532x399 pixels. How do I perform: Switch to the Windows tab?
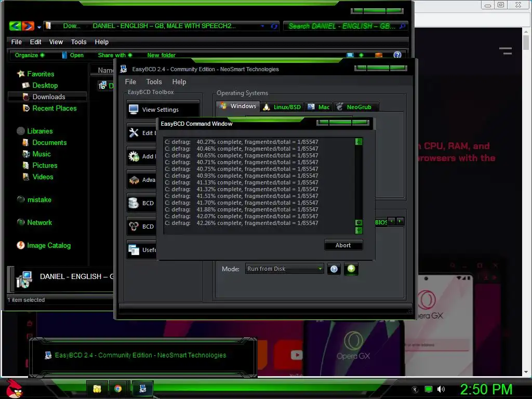pyautogui.click(x=238, y=106)
